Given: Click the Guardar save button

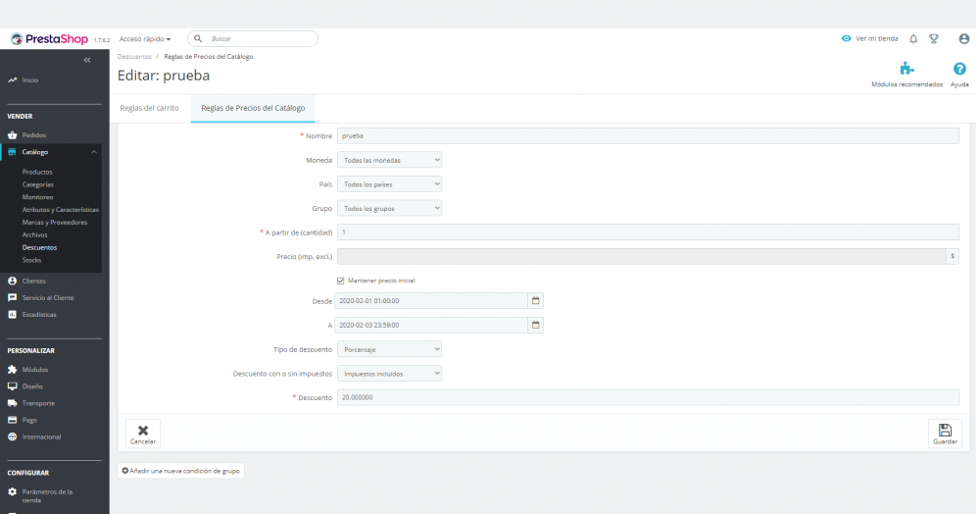Looking at the screenshot, I should [945, 434].
